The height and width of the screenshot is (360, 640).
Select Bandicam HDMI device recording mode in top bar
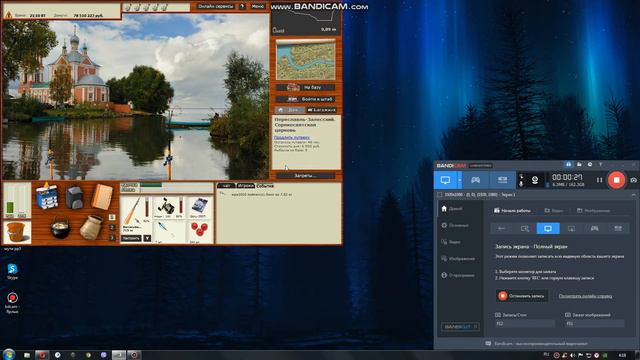point(502,180)
